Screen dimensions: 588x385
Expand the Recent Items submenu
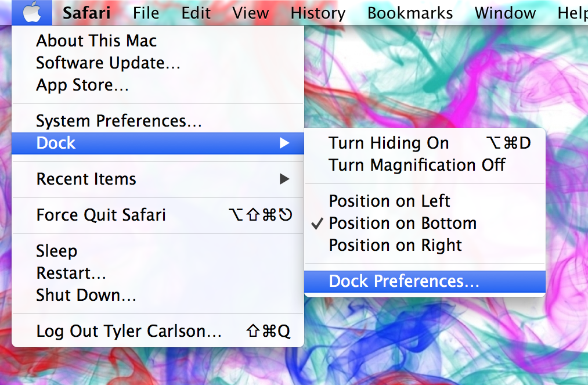[86, 179]
